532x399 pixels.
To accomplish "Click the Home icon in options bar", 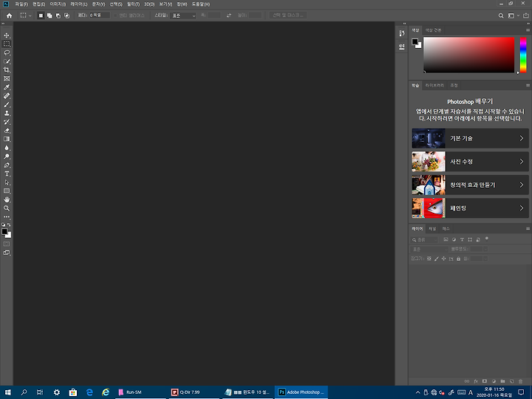I will coord(9,16).
